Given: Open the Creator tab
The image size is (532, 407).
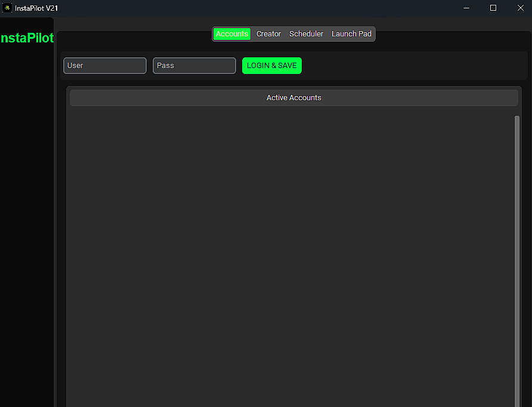Looking at the screenshot, I should pos(268,34).
